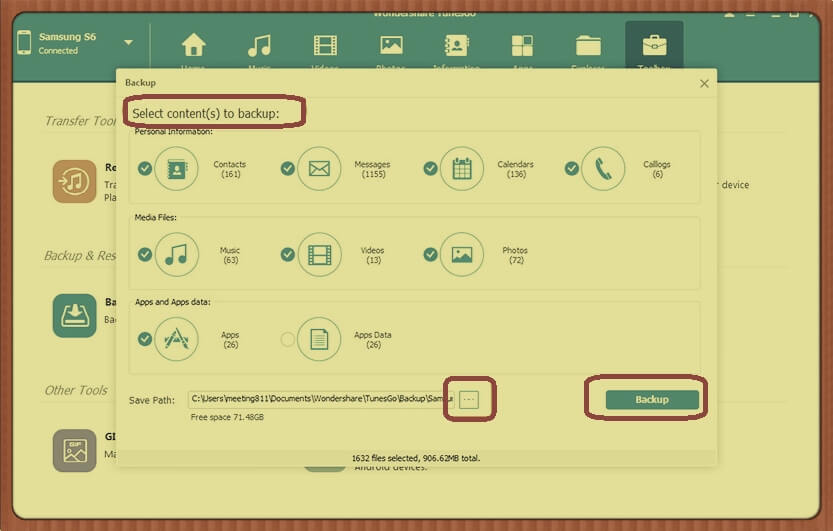Click the Apps store icon in dialog
This screenshot has height=531, width=833.
pyautogui.click(x=176, y=339)
